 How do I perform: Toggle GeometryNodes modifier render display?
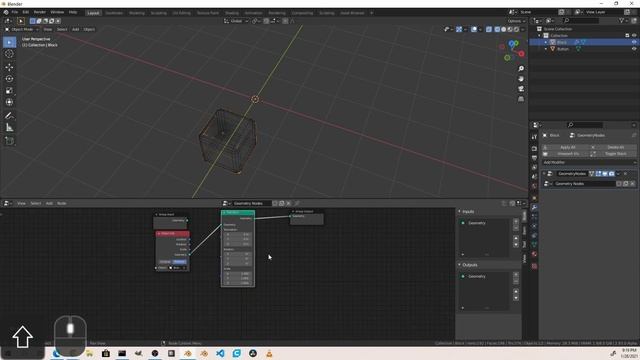(x=611, y=174)
